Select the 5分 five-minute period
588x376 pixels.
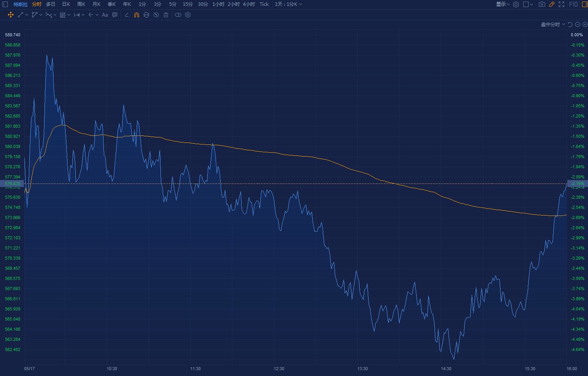coord(173,4)
